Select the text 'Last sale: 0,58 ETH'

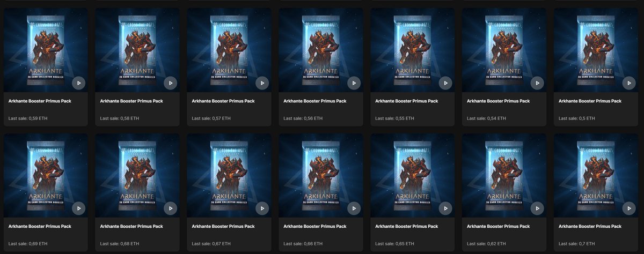[120, 118]
